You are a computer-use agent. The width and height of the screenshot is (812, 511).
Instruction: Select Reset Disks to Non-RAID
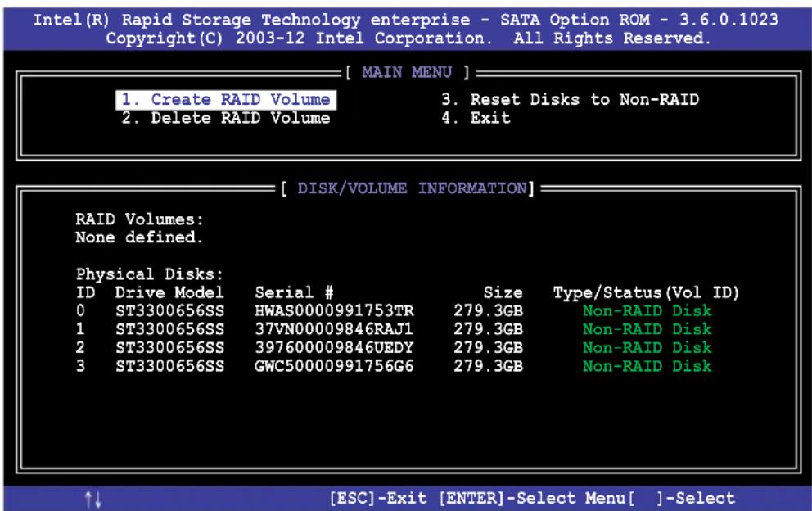coord(571,100)
